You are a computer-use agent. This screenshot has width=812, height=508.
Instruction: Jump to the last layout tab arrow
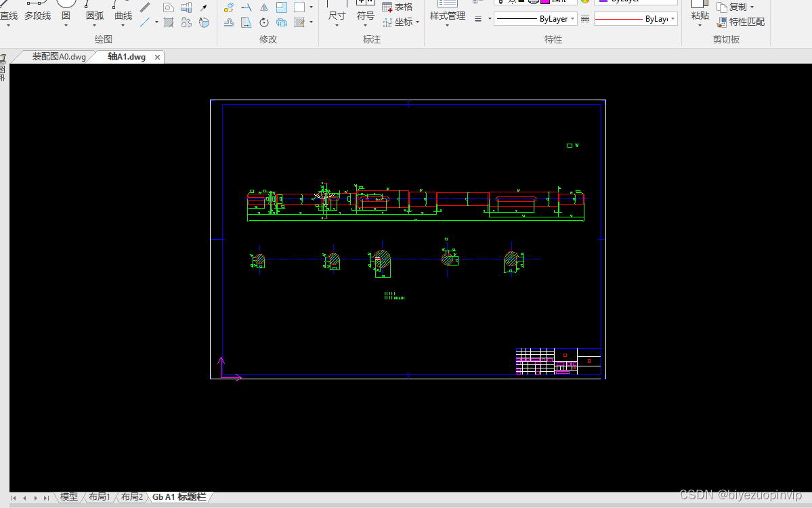tap(46, 498)
